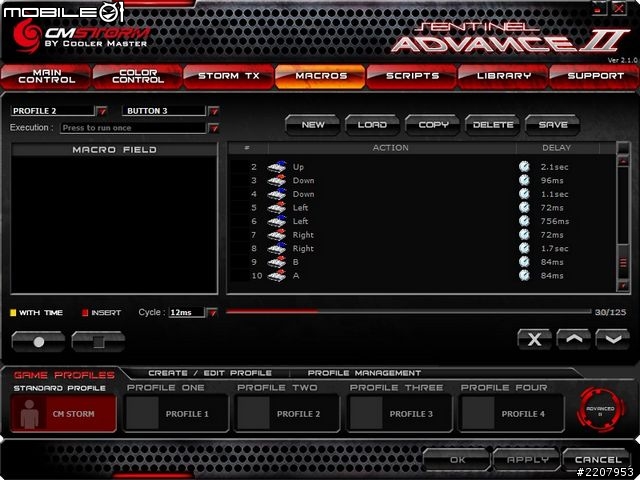Move selected action down with arrow
Viewport: 640px width, 480px height.
pos(613,339)
